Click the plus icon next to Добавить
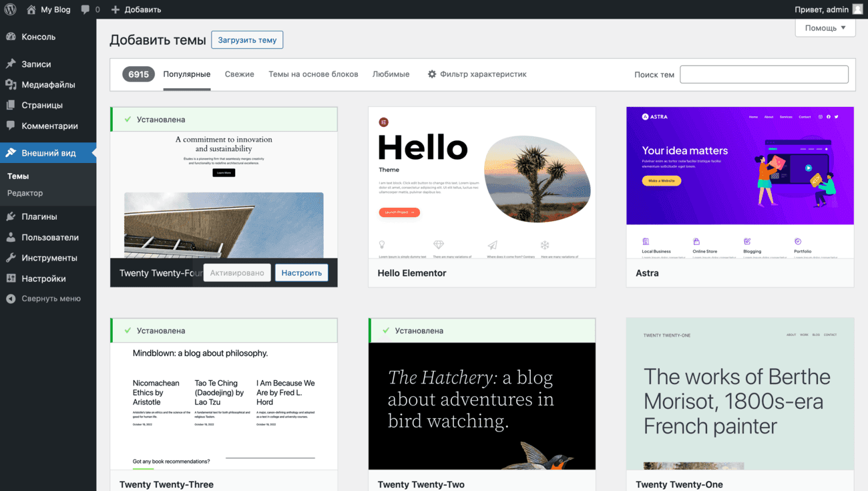Screen dimensions: 868x491 coord(116,10)
